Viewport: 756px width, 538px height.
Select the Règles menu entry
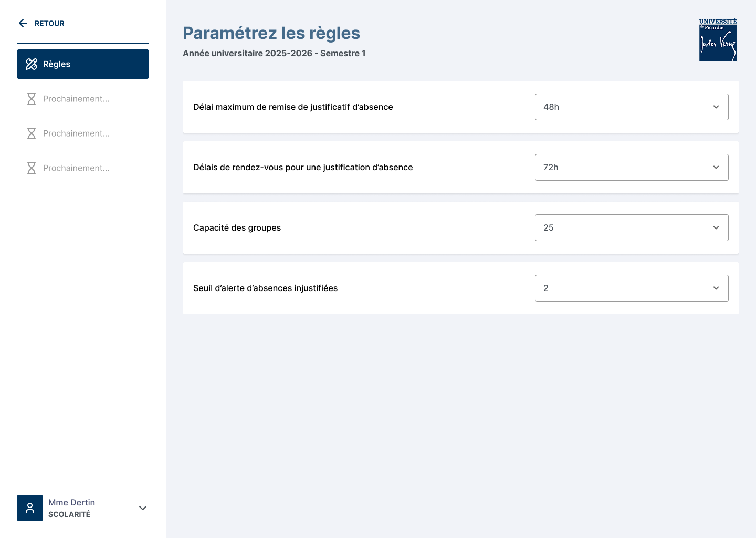tap(57, 64)
